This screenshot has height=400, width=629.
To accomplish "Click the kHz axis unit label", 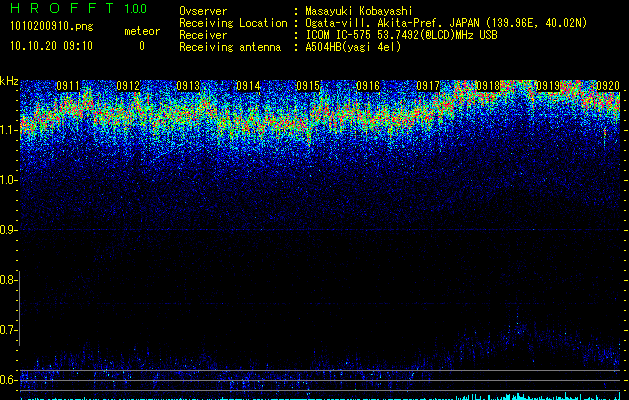I will click(9, 81).
